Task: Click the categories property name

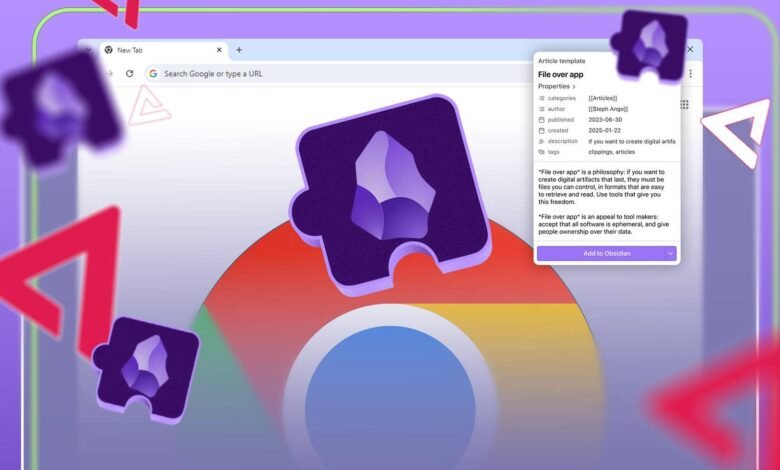Action: 562,98
